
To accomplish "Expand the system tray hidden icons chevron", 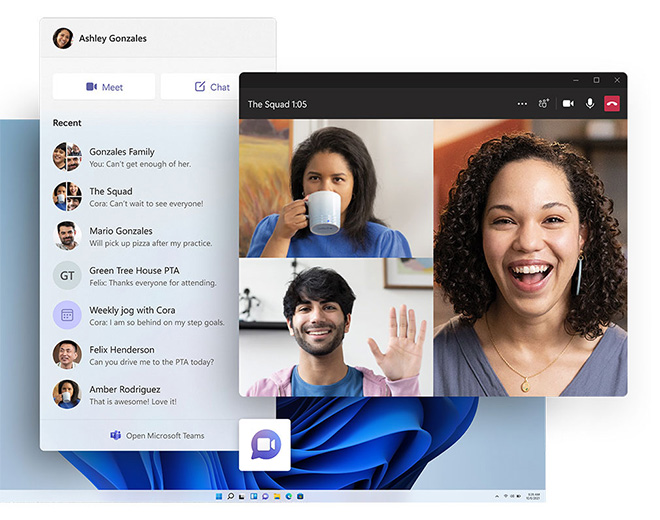I will point(497,496).
